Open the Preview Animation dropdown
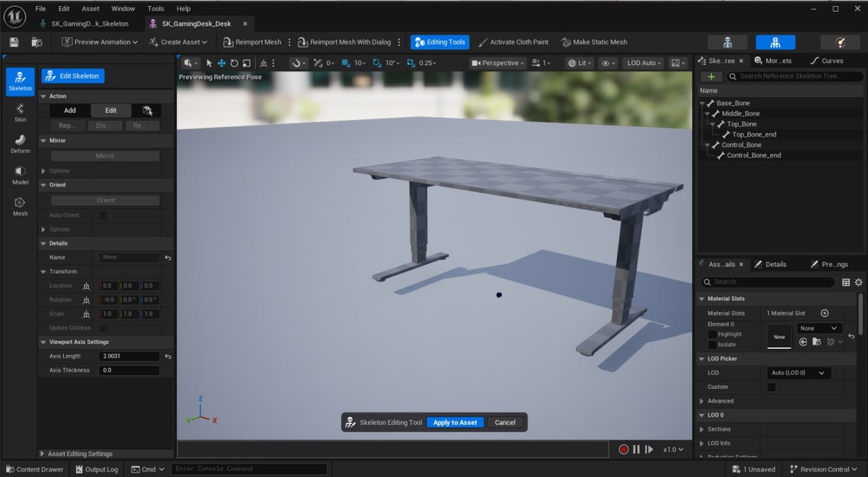868x477 pixels. point(99,42)
